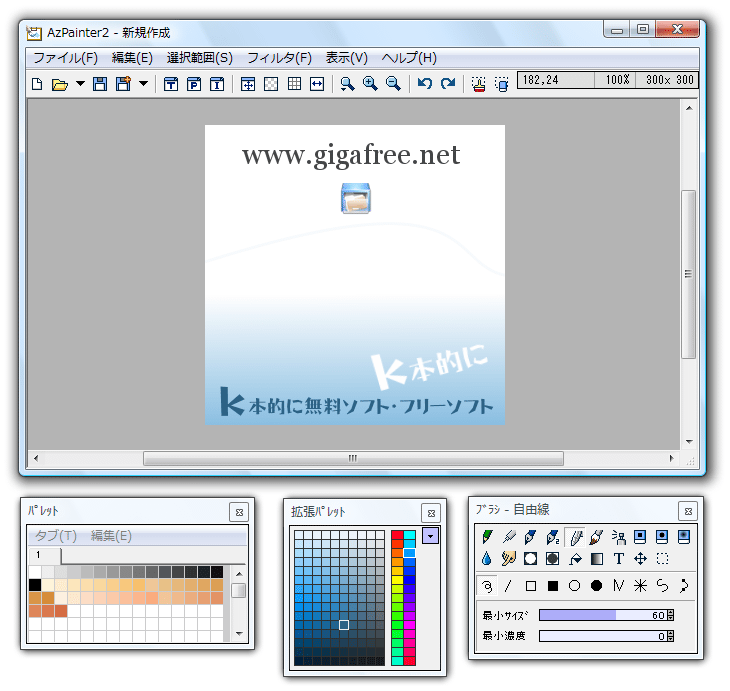Viewport: 730px width, 691px height.
Task: Open the 編集(E) menu in main window
Action: pyautogui.click(x=132, y=58)
